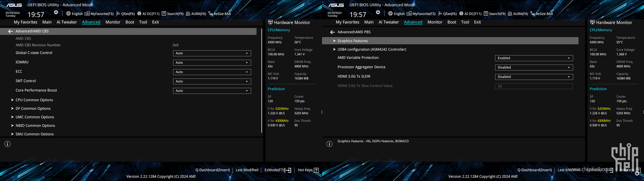Click Q-Dashboard(Insert) in right screen
Viewport: 644px width, 181px height.
[535, 170]
